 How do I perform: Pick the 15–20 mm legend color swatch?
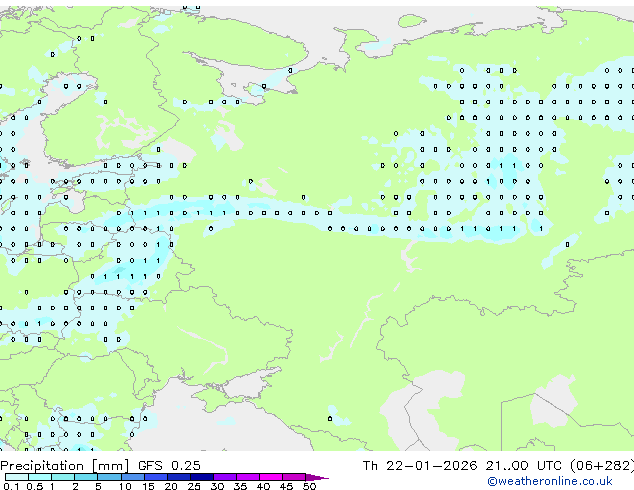point(156,477)
